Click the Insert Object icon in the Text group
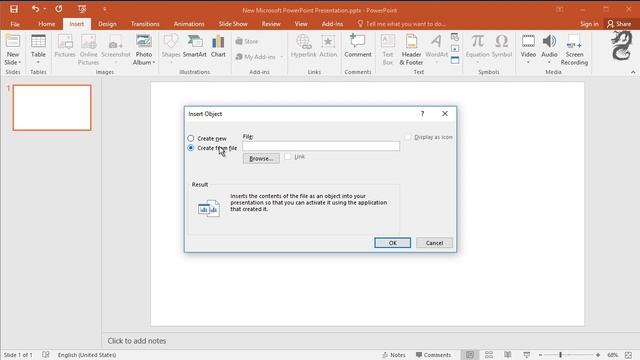Image resolution: width=640 pixels, height=360 pixels. point(455,60)
